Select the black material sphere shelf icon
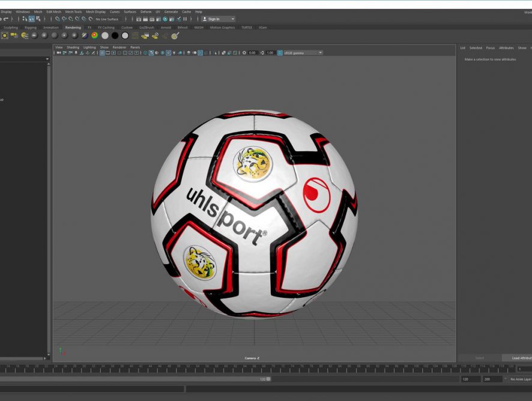532x401 pixels. point(115,35)
